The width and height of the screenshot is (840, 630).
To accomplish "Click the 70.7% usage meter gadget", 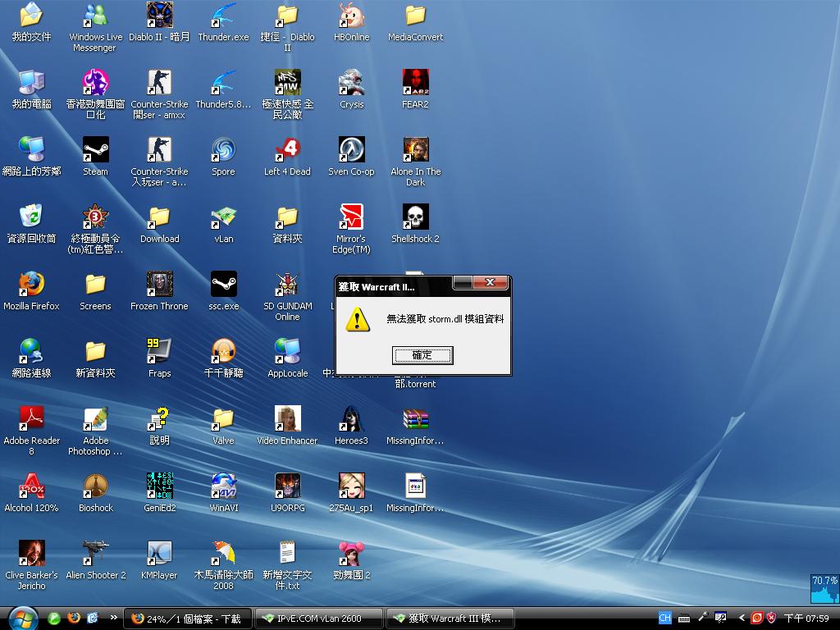I will tap(824, 588).
